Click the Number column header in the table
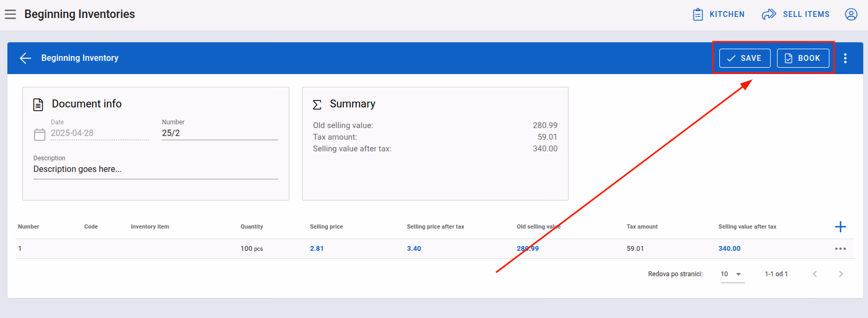 [29, 226]
